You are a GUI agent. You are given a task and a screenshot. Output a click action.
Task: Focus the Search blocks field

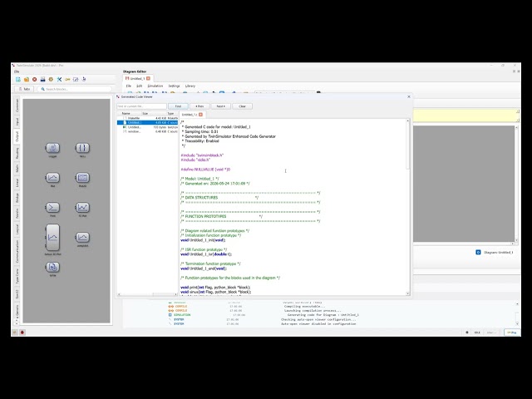click(x=74, y=89)
